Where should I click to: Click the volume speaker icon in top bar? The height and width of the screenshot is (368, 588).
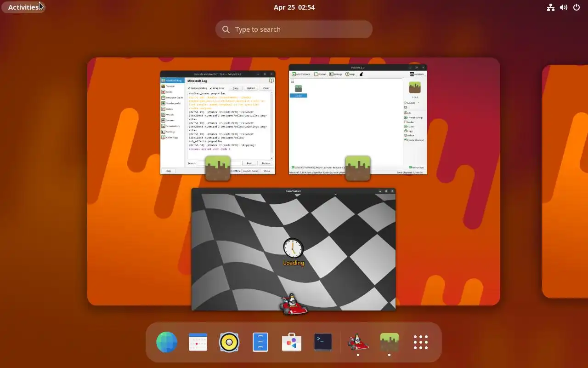point(564,7)
